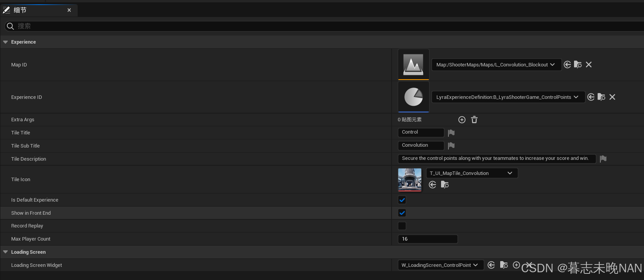Edit Tile Title field containing Control
This screenshot has width=644, height=280.
421,132
